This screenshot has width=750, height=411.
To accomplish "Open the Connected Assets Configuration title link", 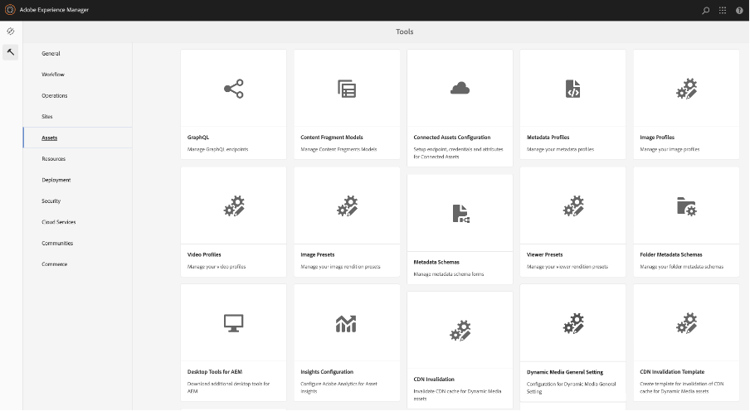I will tap(452, 137).
